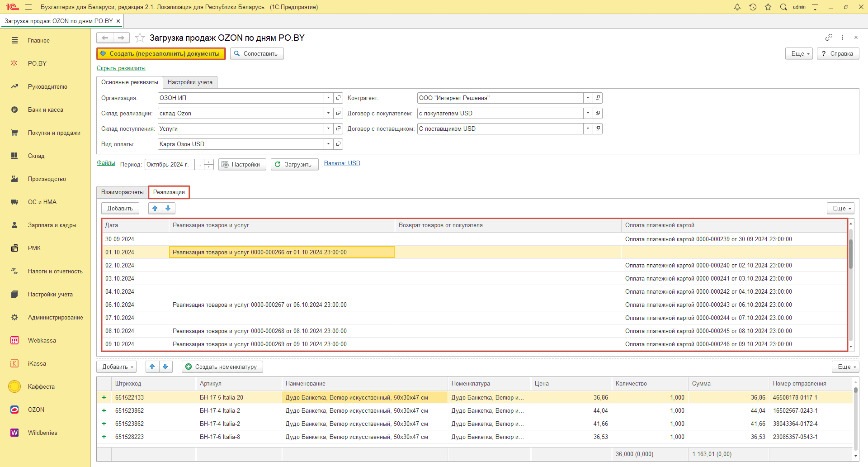Move realization row up arrow
This screenshot has width=868, height=467.
click(155, 208)
